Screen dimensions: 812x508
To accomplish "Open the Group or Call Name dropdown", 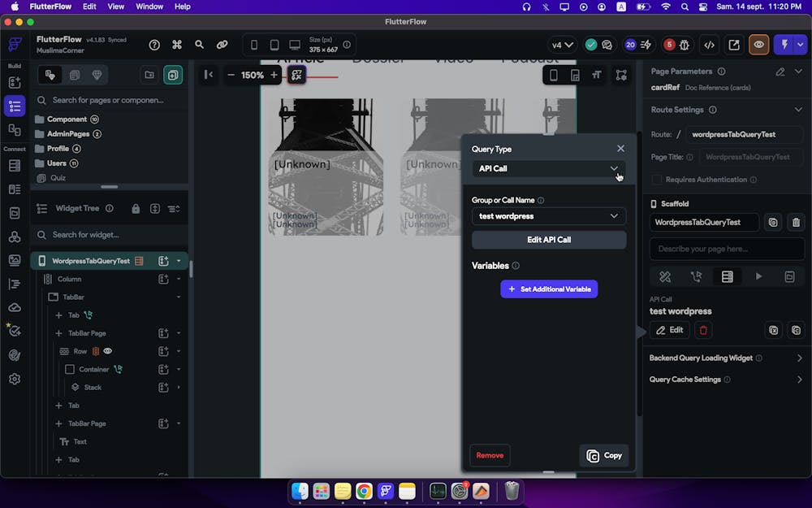I will 548,216.
